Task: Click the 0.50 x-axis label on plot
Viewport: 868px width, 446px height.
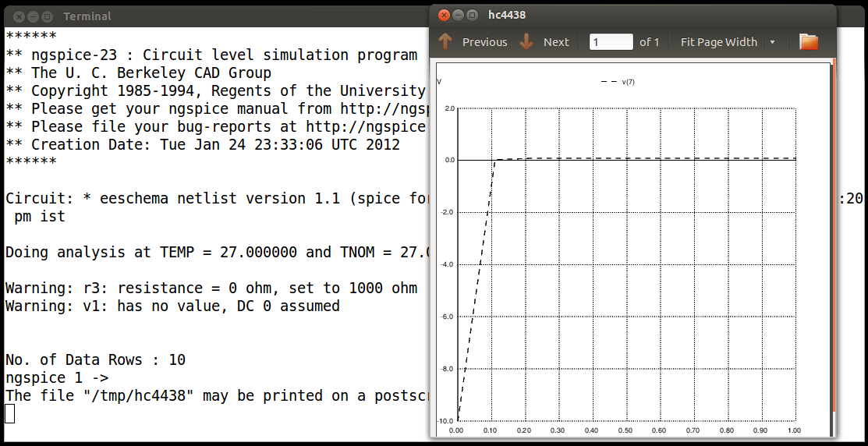Action: (x=625, y=430)
